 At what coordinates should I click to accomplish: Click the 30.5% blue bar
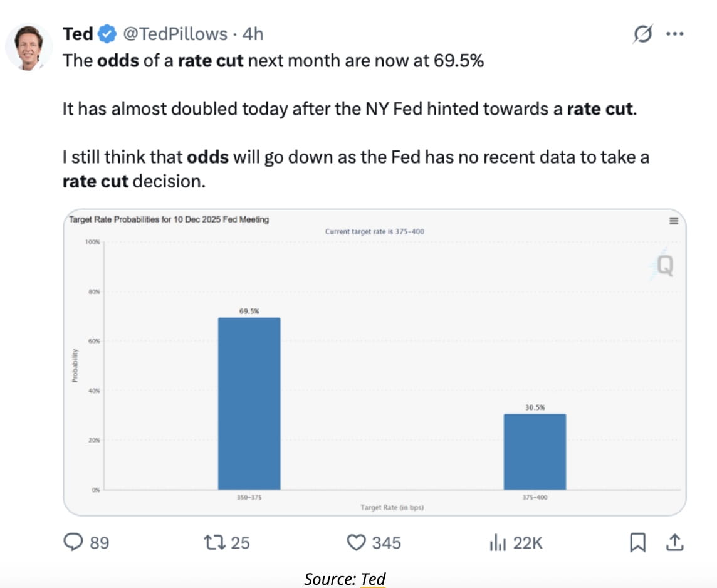coord(535,451)
